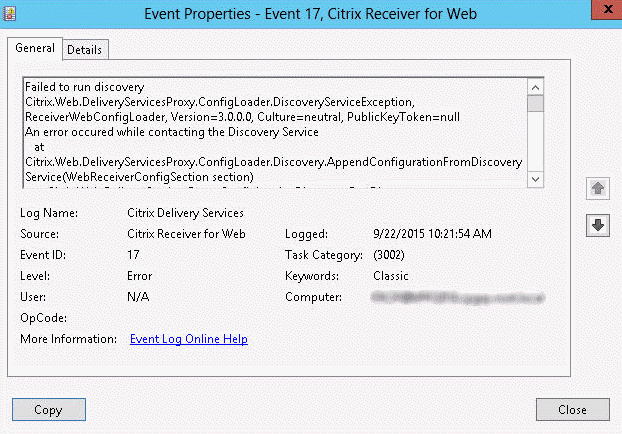
Task: Click the Source value 'Citrix Receiver for Web'
Action: (x=186, y=234)
